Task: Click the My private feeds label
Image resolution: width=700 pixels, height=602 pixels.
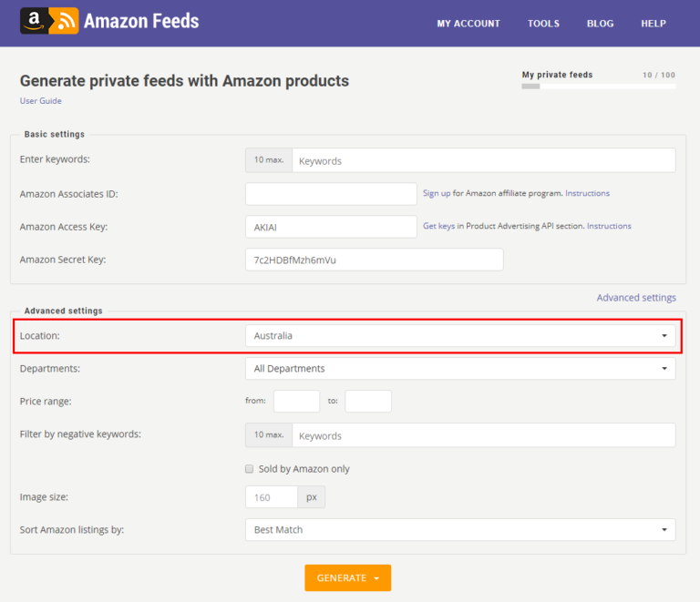Action: pos(557,75)
